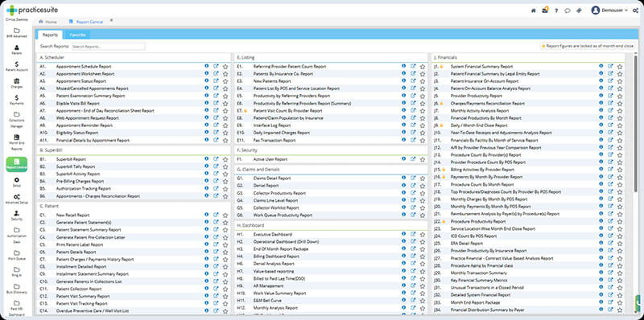Open the Charges module in the sidebar
The image size is (644, 320).
[x=16, y=84]
